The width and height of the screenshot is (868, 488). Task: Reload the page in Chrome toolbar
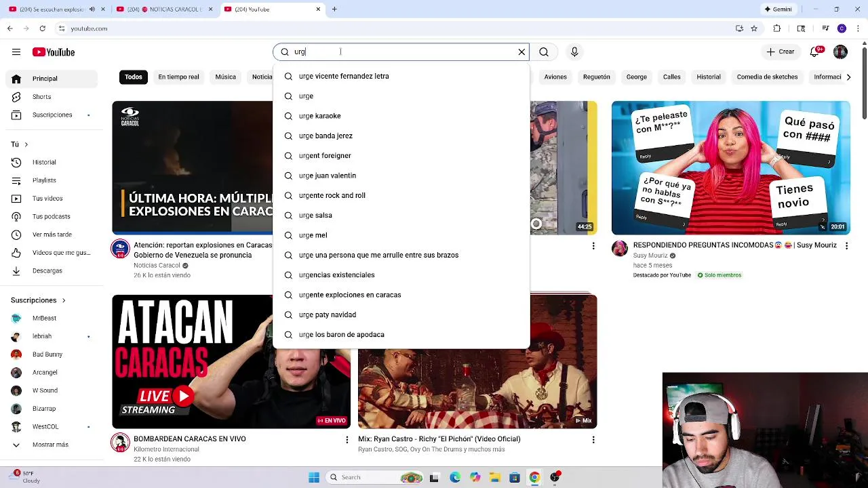click(42, 28)
